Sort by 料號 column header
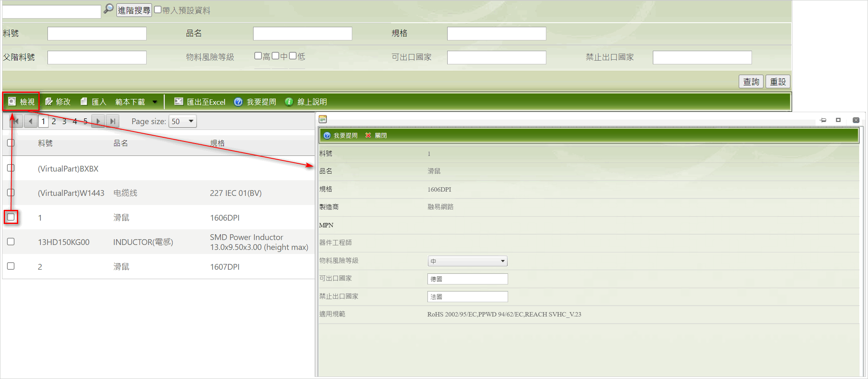The image size is (868, 379). 45,143
